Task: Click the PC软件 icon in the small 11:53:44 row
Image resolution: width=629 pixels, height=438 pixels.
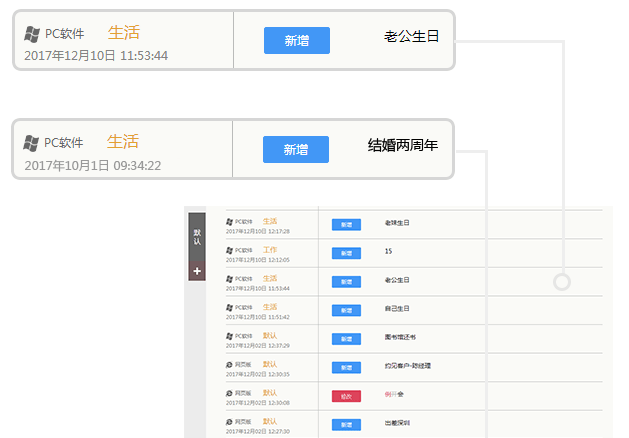Action: (229, 278)
